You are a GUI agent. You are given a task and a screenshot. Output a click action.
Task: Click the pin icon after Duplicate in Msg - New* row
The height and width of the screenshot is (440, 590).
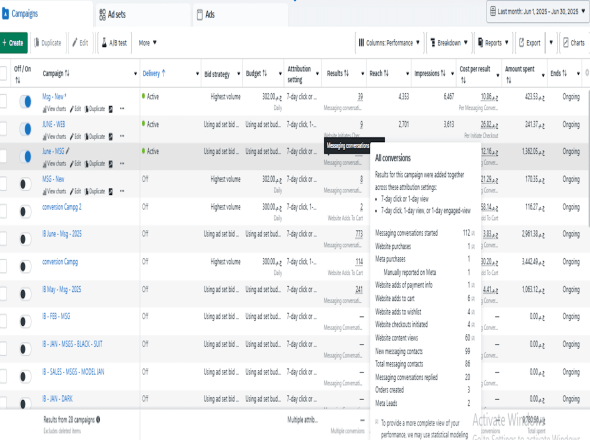(x=111, y=109)
